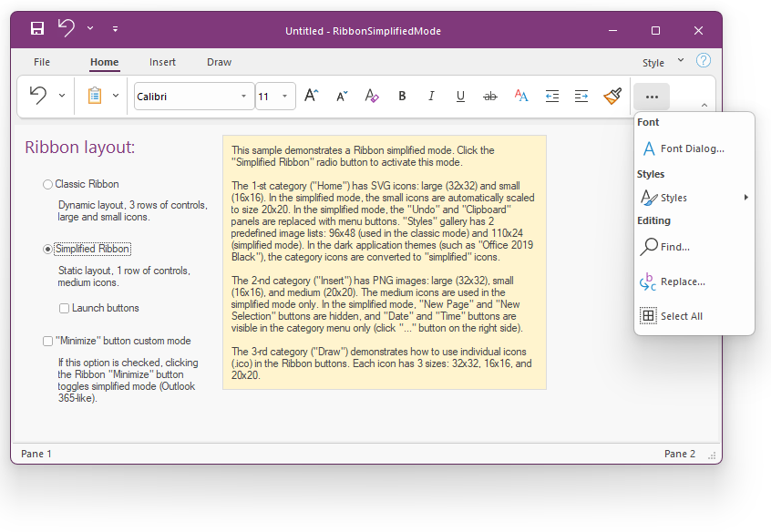This screenshot has width=771, height=532.
Task: Click Replace... in the Editing section
Action: (x=683, y=282)
